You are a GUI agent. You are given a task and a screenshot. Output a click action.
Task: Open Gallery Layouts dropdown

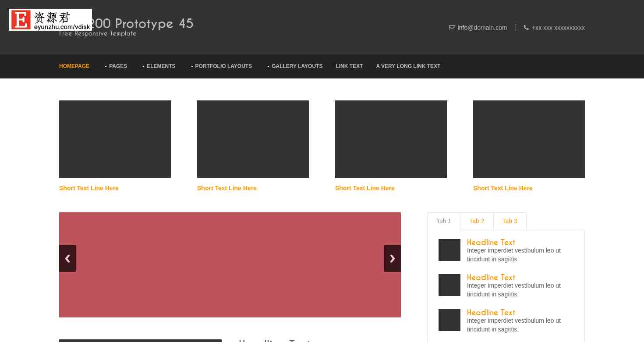[x=294, y=66]
